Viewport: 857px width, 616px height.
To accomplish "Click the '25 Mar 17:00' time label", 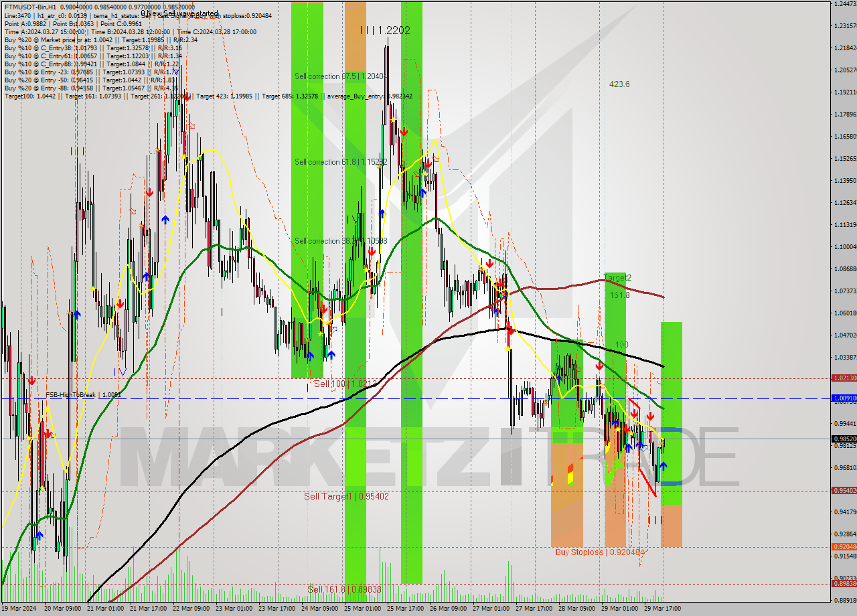I will click(406, 609).
